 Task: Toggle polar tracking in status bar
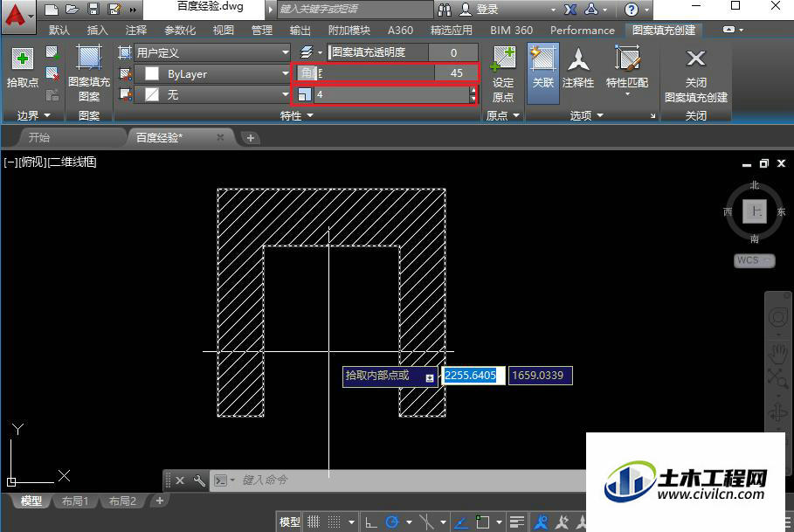pyautogui.click(x=392, y=522)
